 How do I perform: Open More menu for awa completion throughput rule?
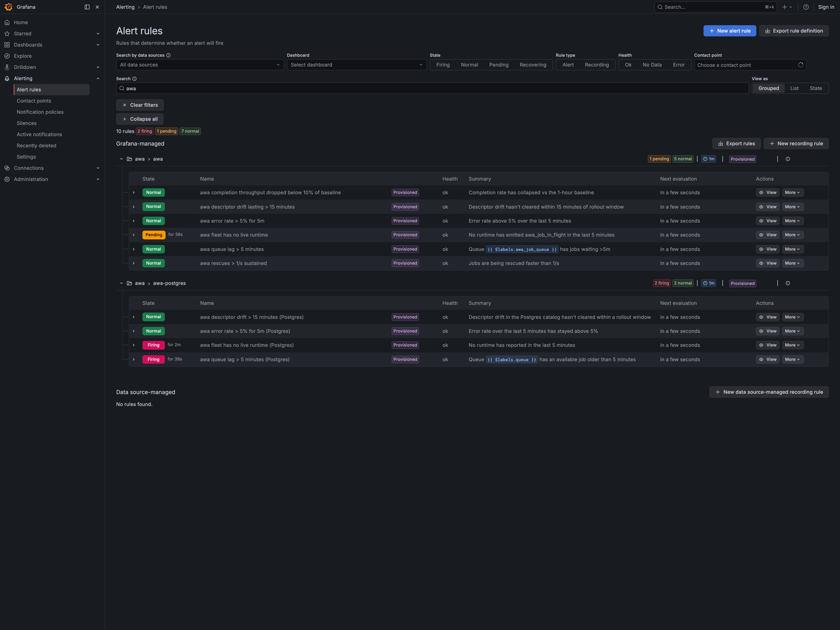[x=793, y=192]
